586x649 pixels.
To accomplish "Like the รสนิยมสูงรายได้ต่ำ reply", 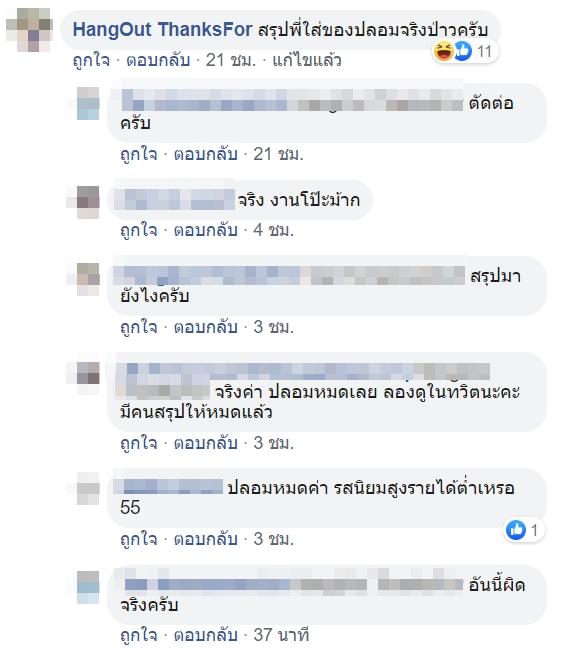I will [x=139, y=539].
